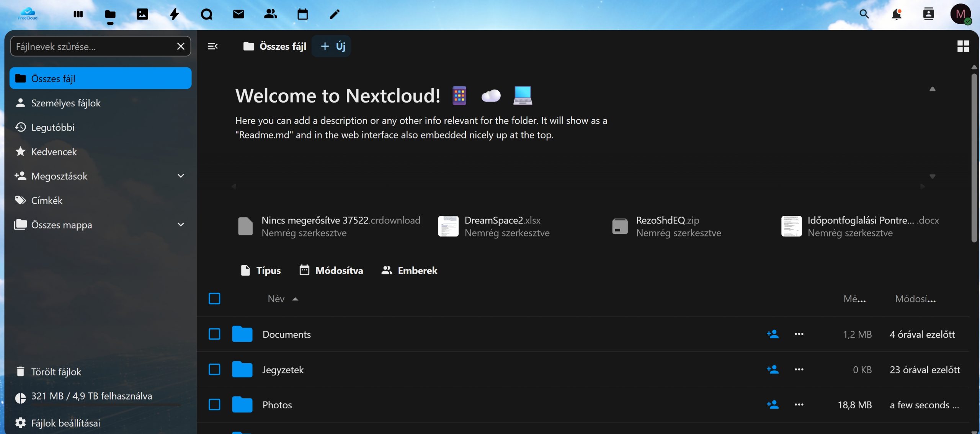Expand the Összes mappa chevron

tap(181, 225)
